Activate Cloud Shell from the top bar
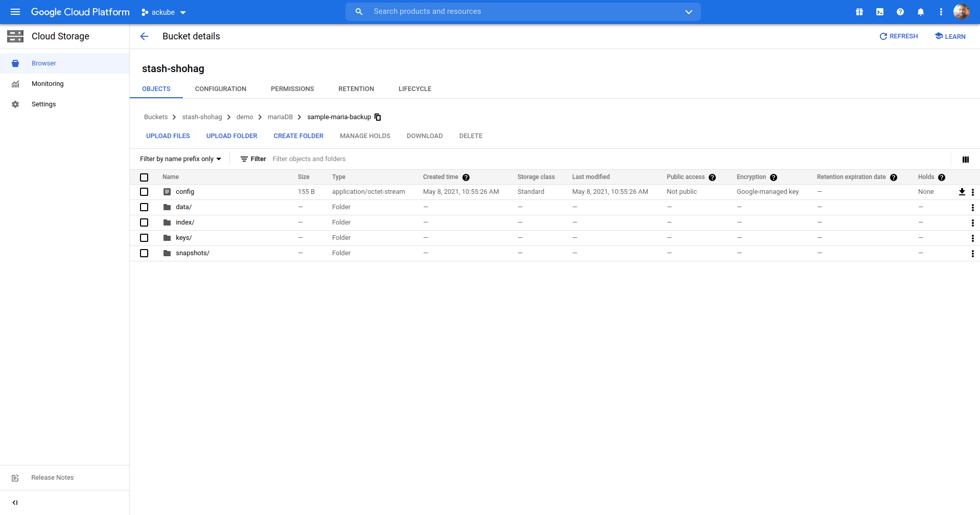The image size is (980, 515). (x=879, y=12)
